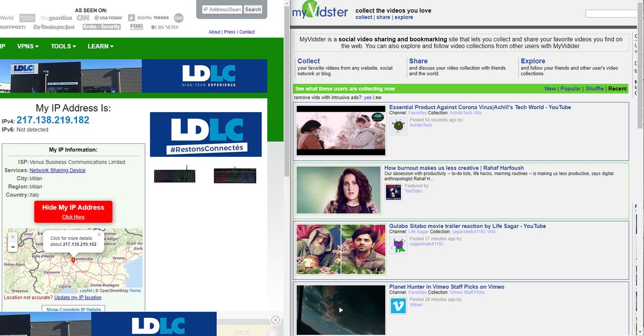
Task: Click the red Hide My IP Address button
Action: pyautogui.click(x=73, y=211)
